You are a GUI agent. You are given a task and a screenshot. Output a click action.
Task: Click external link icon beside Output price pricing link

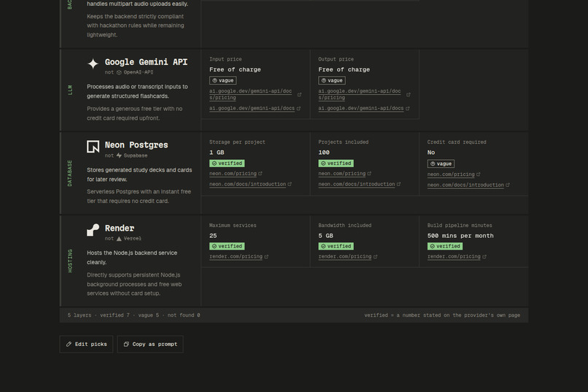[409, 94]
